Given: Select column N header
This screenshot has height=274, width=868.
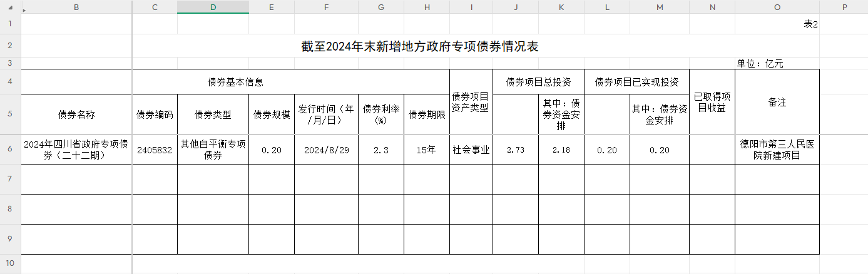Looking at the screenshot, I should (x=712, y=7).
